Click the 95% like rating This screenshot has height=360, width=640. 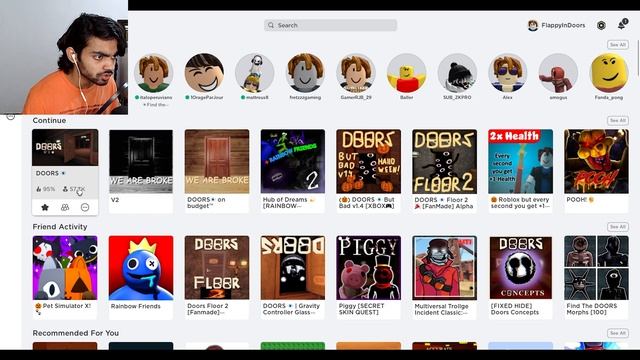coord(46,189)
